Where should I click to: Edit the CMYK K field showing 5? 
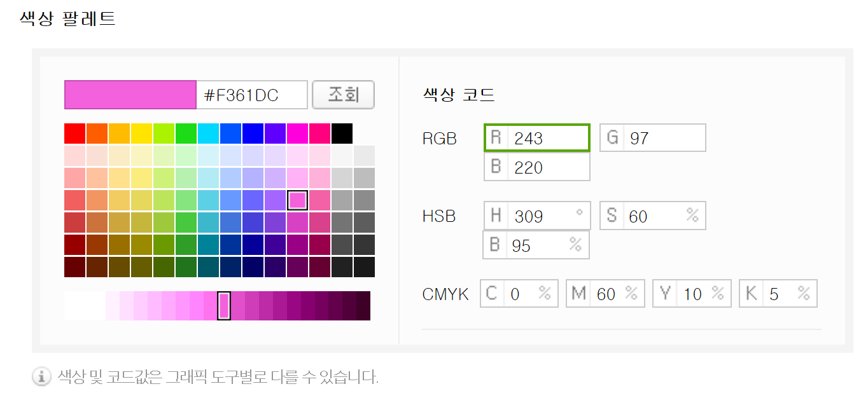pyautogui.click(x=778, y=294)
